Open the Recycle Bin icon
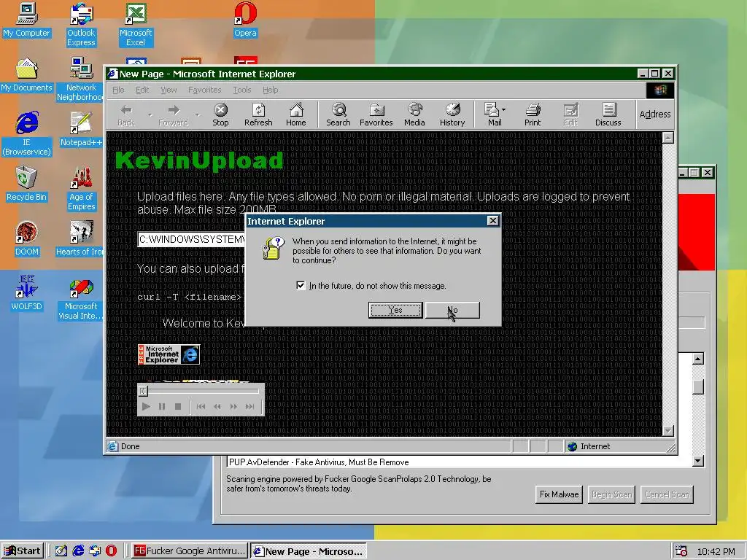The width and height of the screenshot is (747, 560). (x=26, y=184)
